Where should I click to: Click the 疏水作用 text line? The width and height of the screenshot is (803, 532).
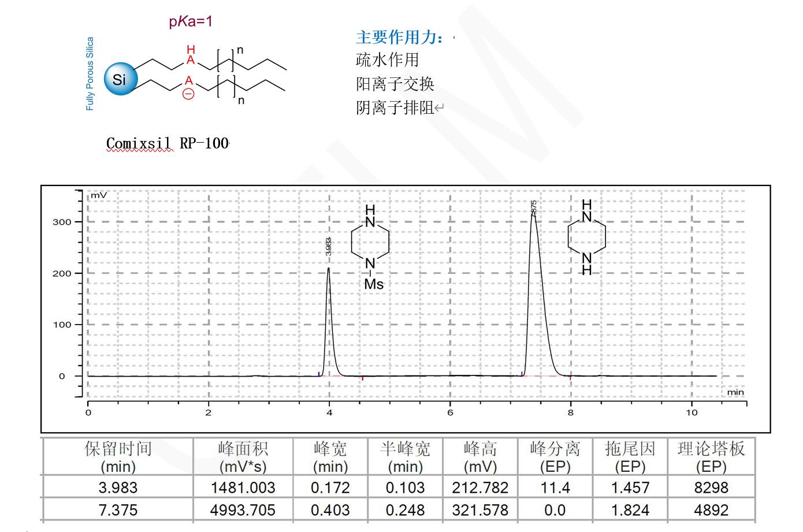(x=387, y=60)
